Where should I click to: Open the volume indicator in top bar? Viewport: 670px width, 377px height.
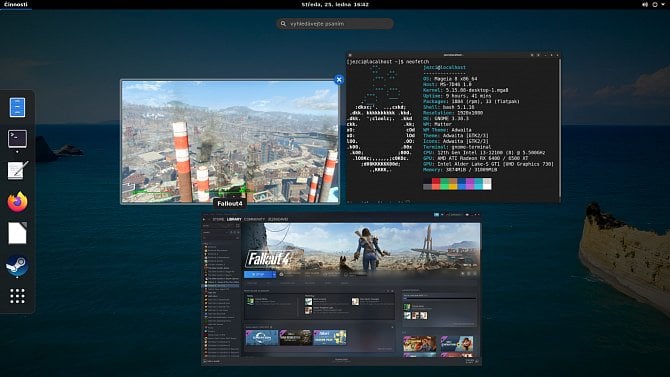[644, 4]
